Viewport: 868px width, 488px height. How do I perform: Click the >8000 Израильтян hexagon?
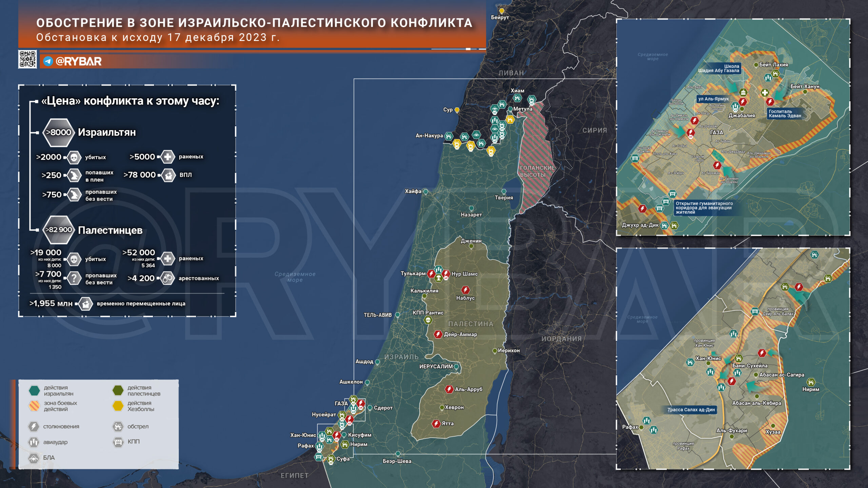click(59, 133)
